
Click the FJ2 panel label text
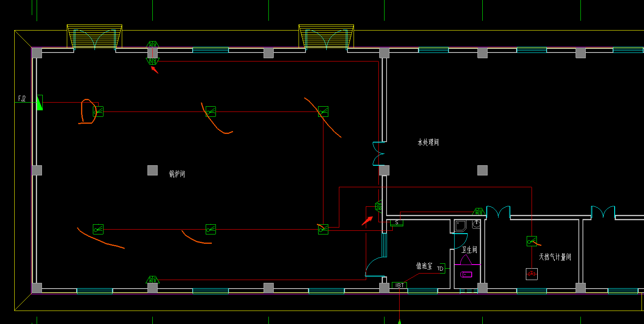tap(22, 99)
